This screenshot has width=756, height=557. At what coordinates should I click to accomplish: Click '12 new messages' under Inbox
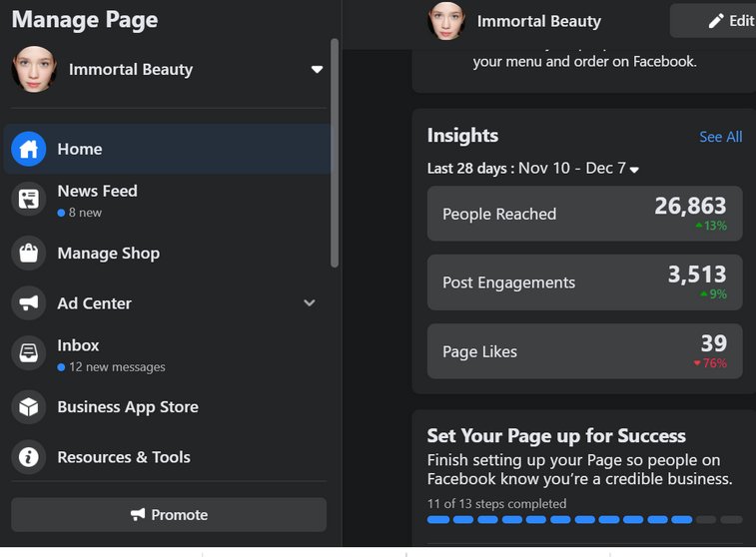117,367
